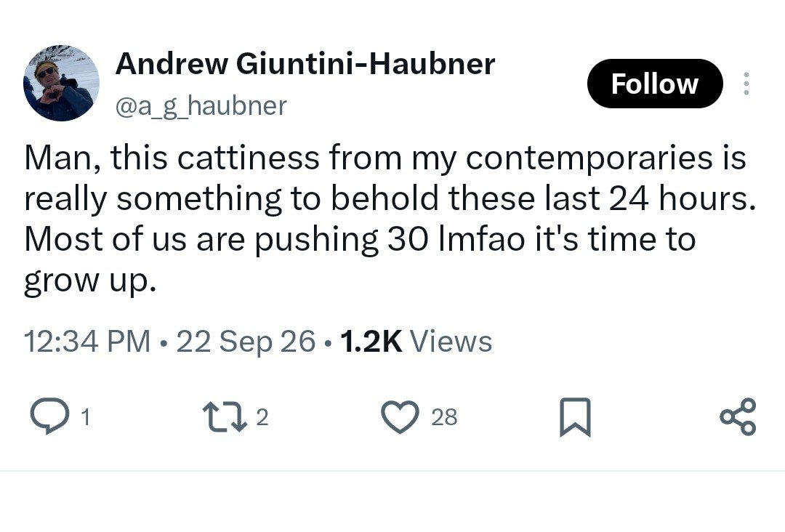The width and height of the screenshot is (785, 532).
Task: Open the circular profile photo avatar
Action: point(61,83)
